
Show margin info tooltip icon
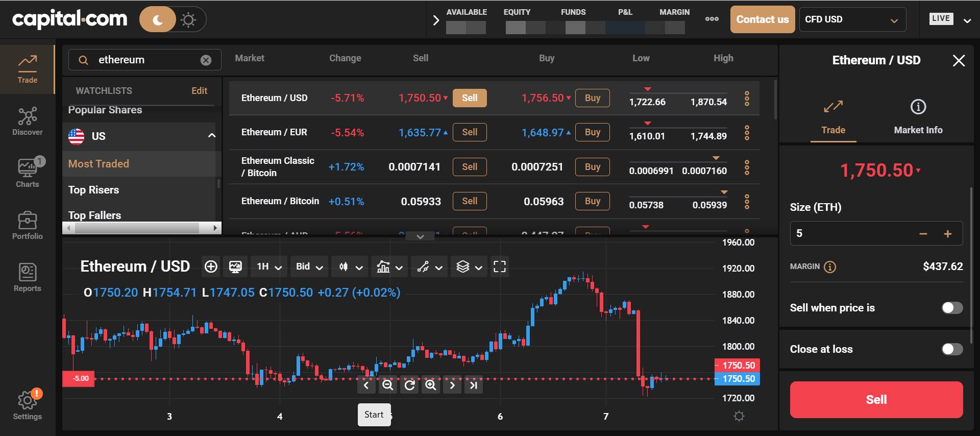(x=830, y=267)
